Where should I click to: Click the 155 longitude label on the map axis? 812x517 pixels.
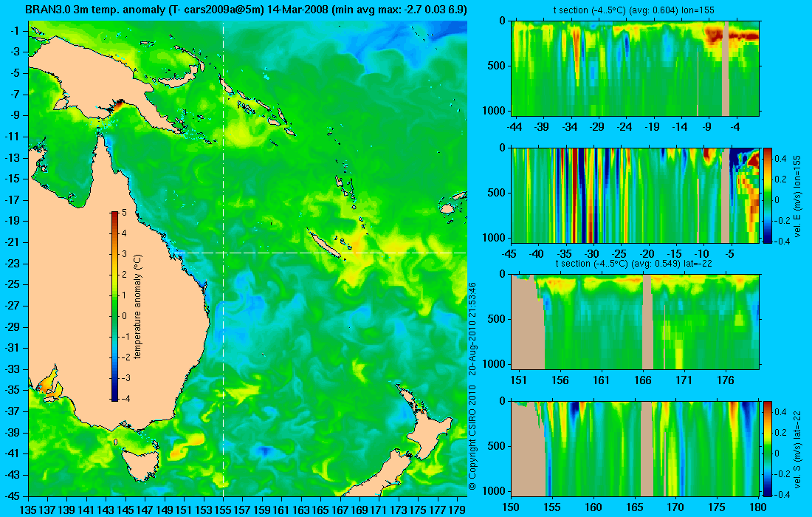223,510
